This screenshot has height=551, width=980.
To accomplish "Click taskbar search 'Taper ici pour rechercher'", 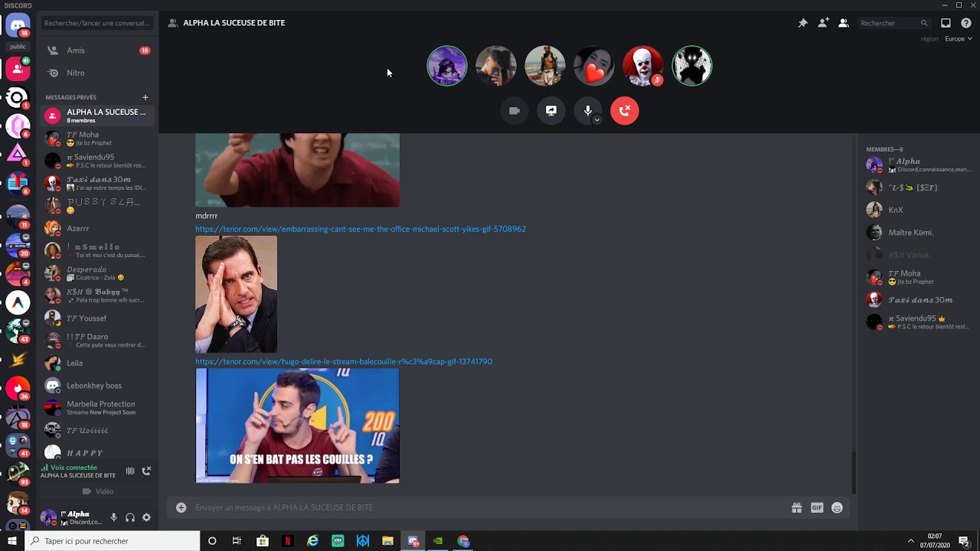I will tap(113, 541).
